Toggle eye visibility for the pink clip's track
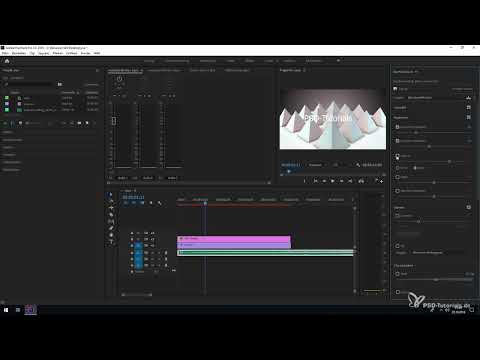Screen dimensions: 480x360 [x=152, y=239]
